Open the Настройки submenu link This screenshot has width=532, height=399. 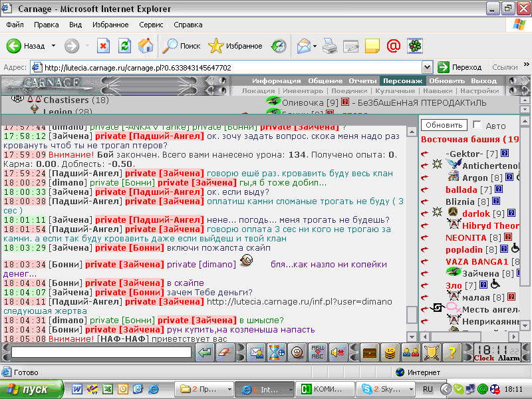click(x=479, y=91)
